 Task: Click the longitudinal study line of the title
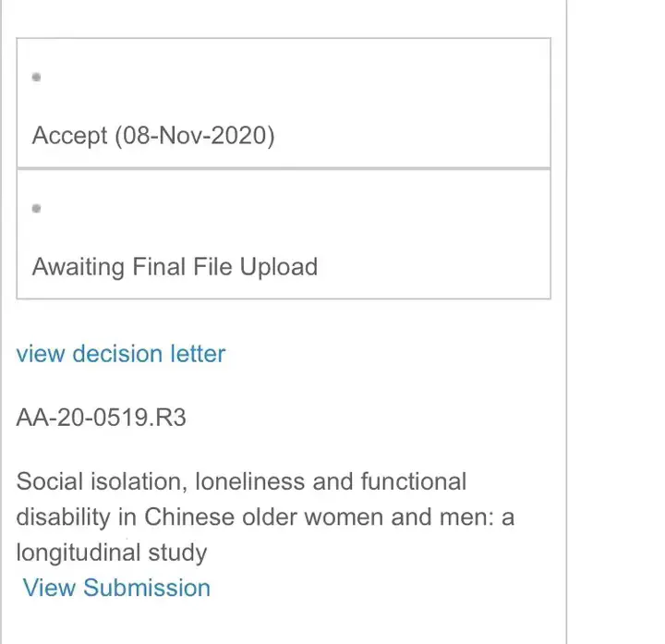point(112,553)
